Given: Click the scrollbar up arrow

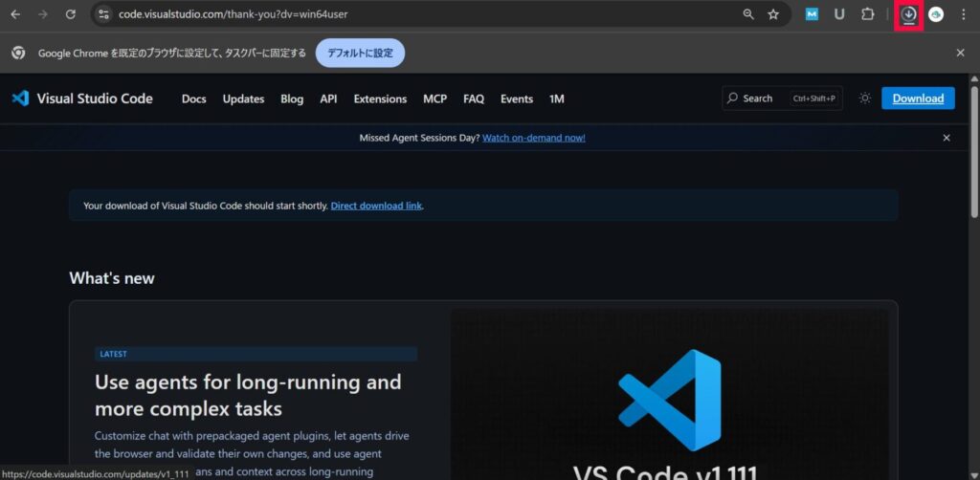Looking at the screenshot, I should pos(974,78).
